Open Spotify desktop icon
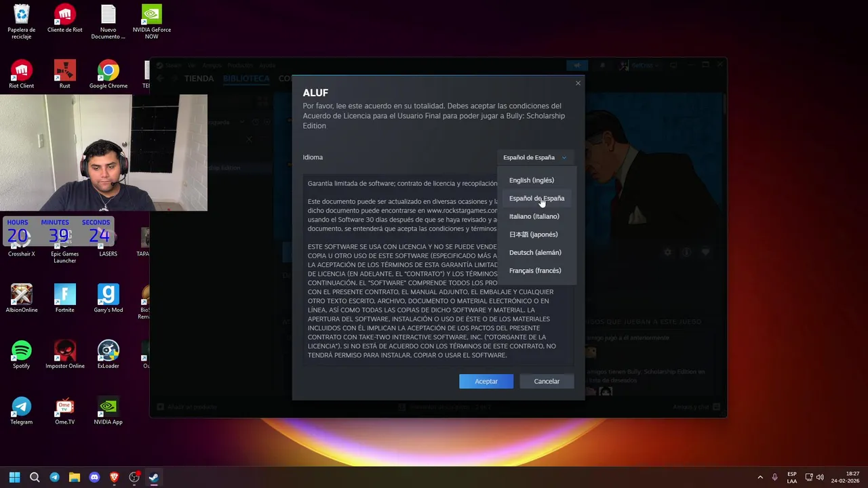The image size is (868, 488). (x=22, y=354)
